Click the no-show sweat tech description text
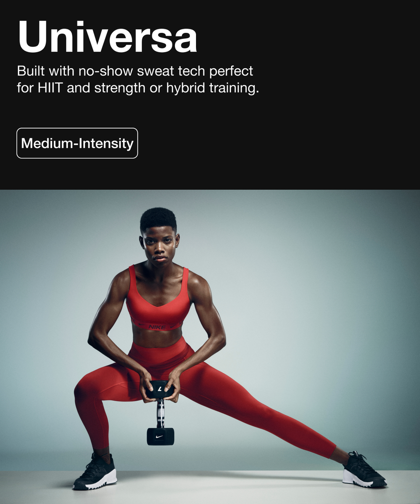The height and width of the screenshot is (504, 420). tap(138, 79)
